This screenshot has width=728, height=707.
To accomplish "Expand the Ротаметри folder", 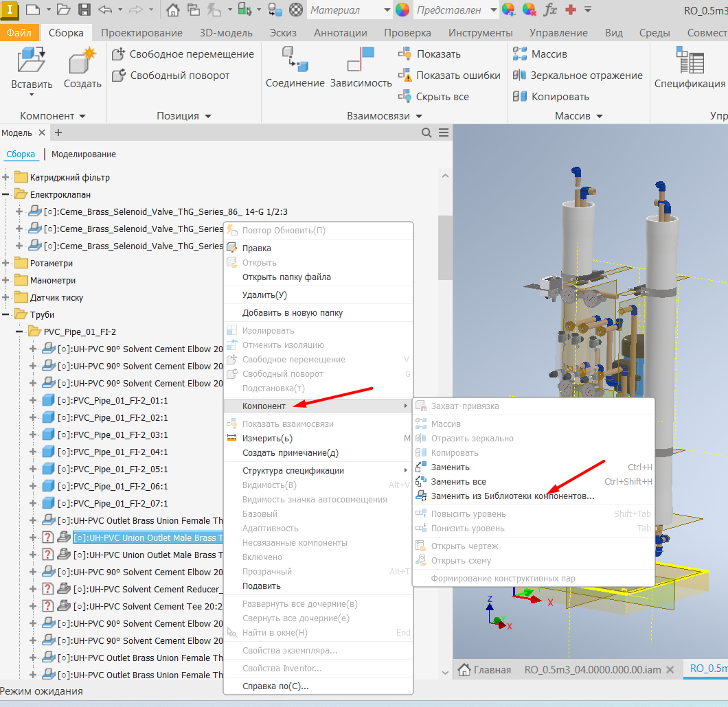I will click(x=6, y=264).
